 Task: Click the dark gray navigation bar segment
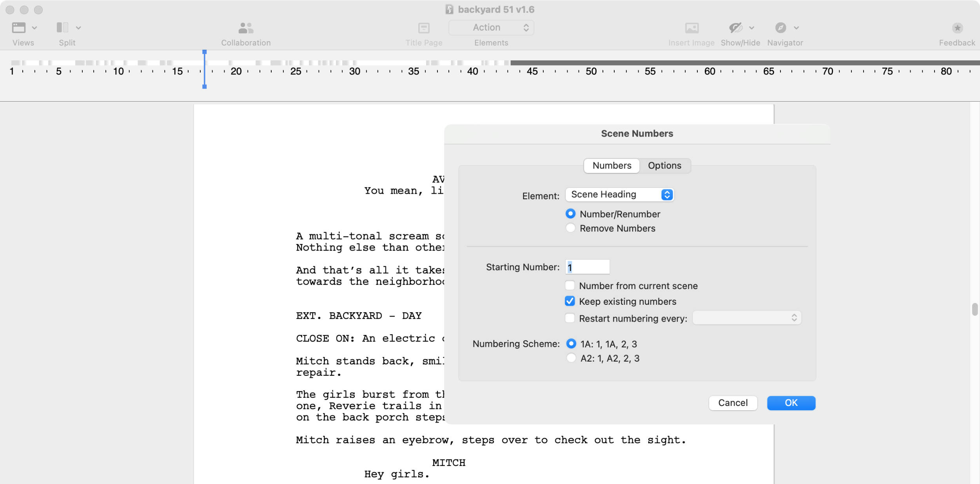745,63
